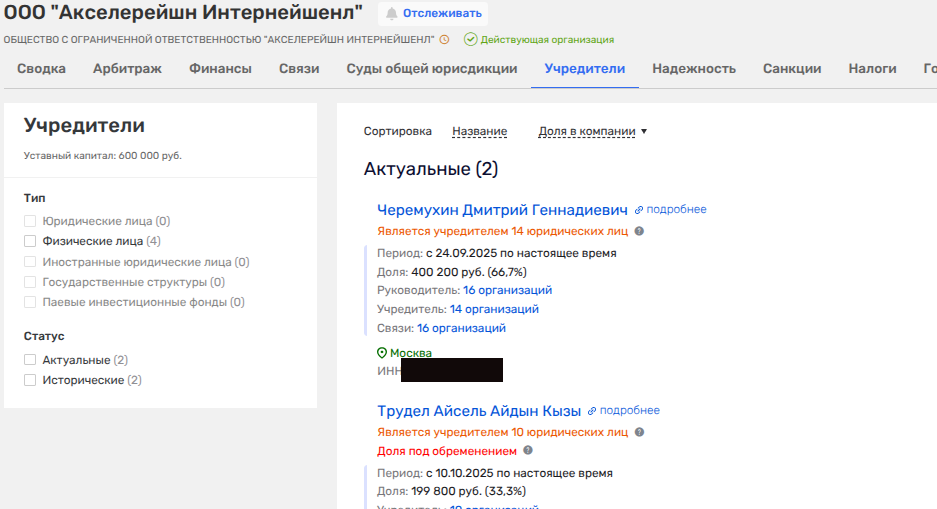Image resolution: width=937 pixels, height=509 pixels.
Task: Click the help icon after 'Доля под обременением'
Action: click(528, 451)
